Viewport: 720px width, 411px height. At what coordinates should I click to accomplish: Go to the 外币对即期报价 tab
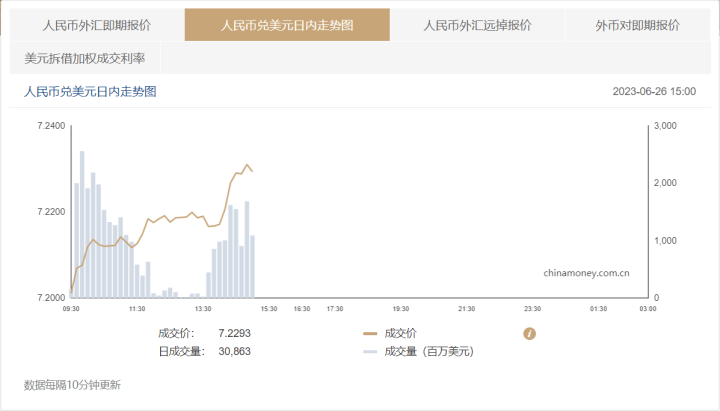[637, 25]
